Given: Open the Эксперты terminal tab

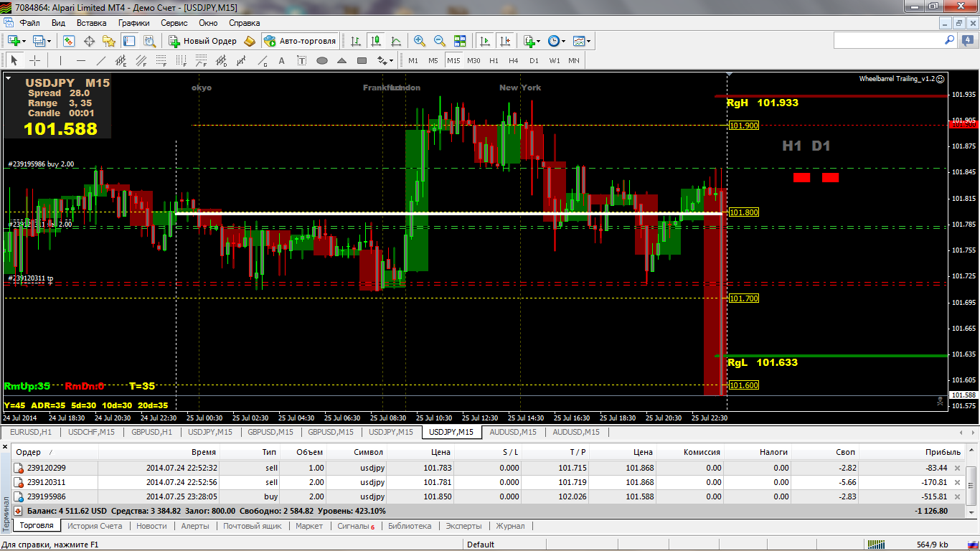Looking at the screenshot, I should pyautogui.click(x=463, y=526).
